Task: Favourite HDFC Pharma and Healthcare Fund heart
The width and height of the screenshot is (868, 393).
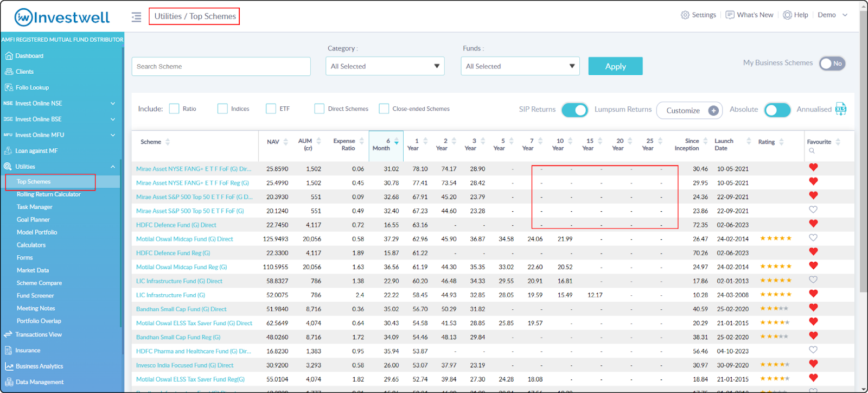Action: (x=813, y=350)
